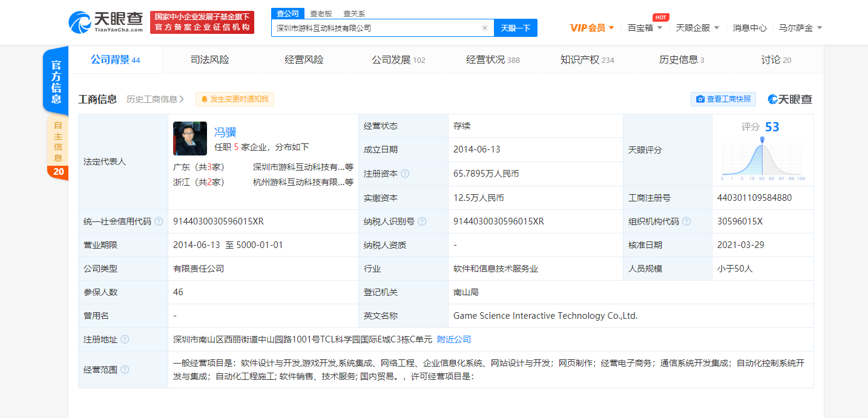Click the TianYanCha logo

107,22
